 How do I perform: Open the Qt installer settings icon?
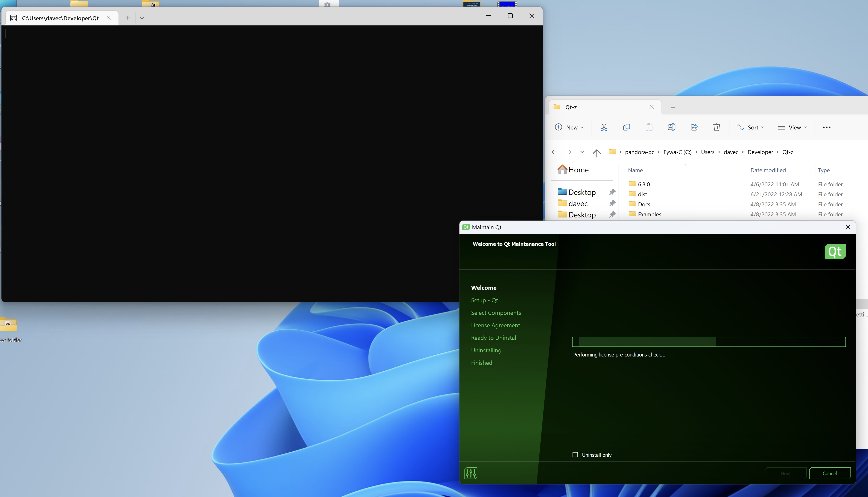(471, 473)
